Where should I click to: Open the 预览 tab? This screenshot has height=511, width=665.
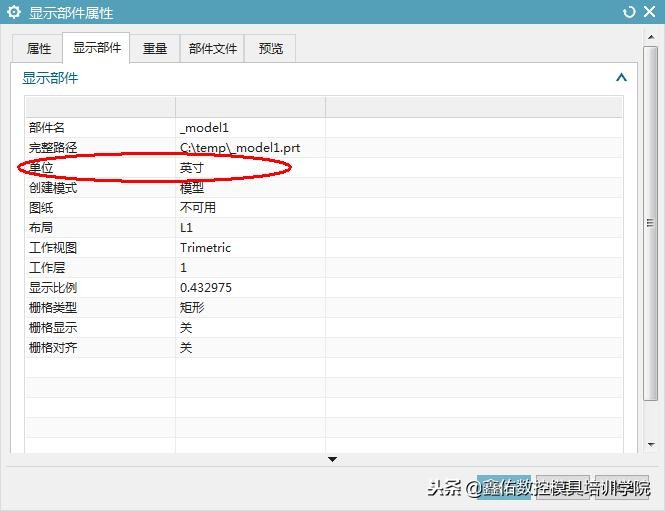click(x=271, y=48)
